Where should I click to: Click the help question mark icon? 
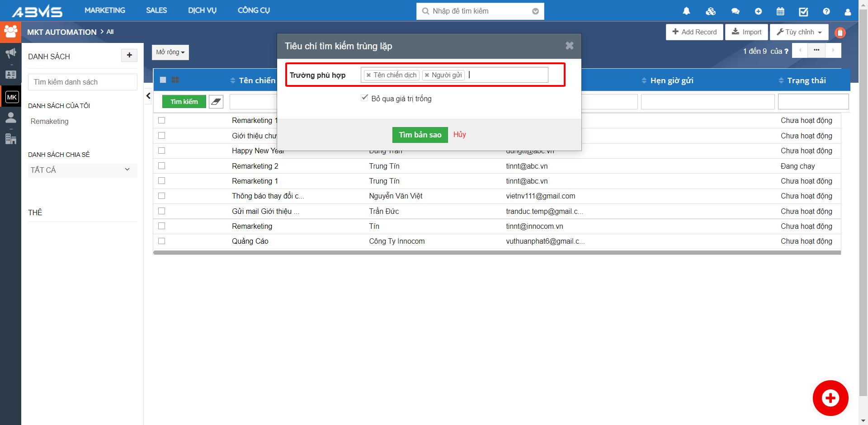pyautogui.click(x=826, y=11)
